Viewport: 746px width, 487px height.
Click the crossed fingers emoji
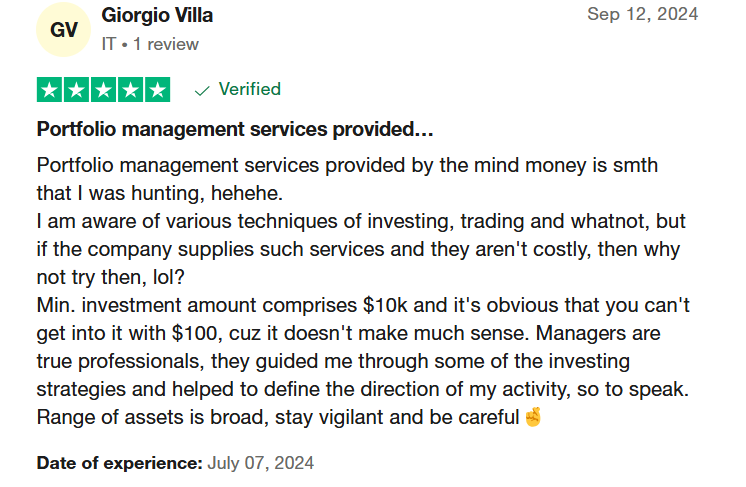[533, 417]
